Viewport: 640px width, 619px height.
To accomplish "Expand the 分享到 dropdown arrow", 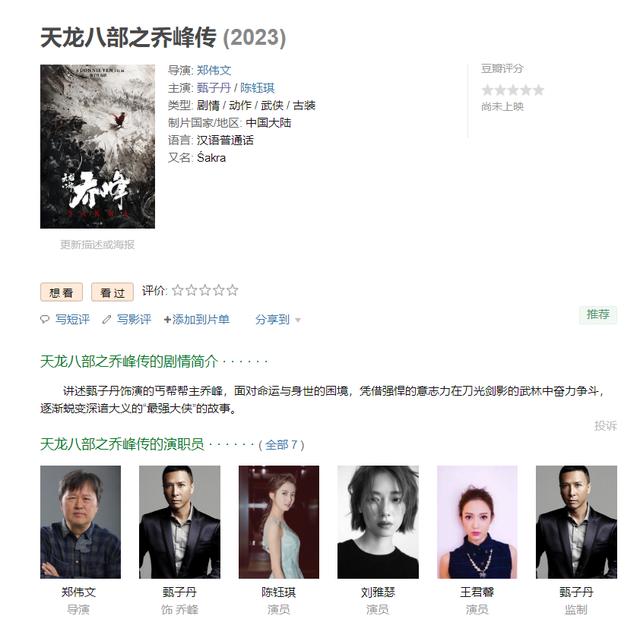I will (x=298, y=320).
